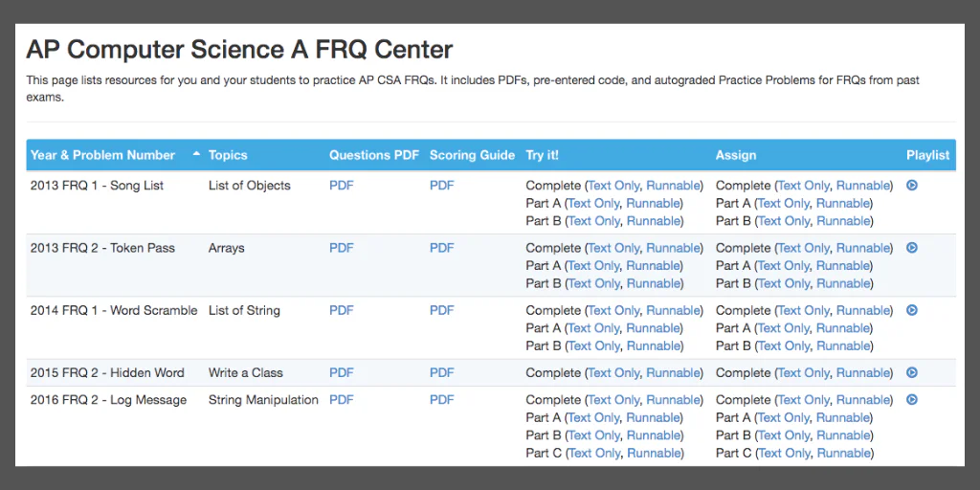The width and height of the screenshot is (980, 490).
Task: Open Questions PDF for 2013 FRQ 1 Song List
Action: pos(342,186)
